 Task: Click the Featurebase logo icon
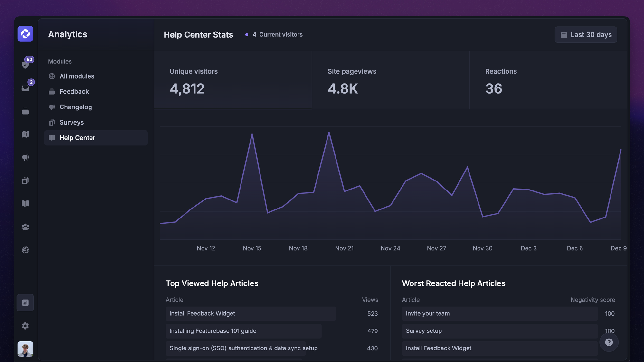coord(25,34)
